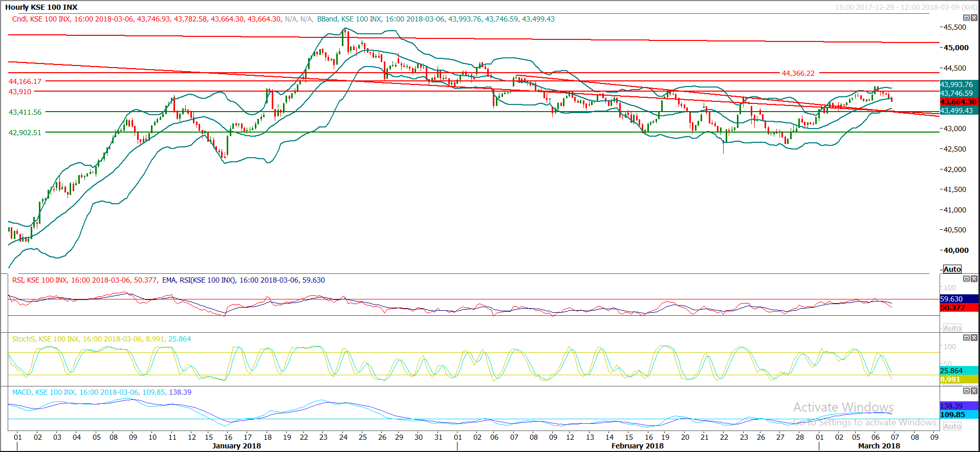Click the March 2018 month label

[879, 446]
